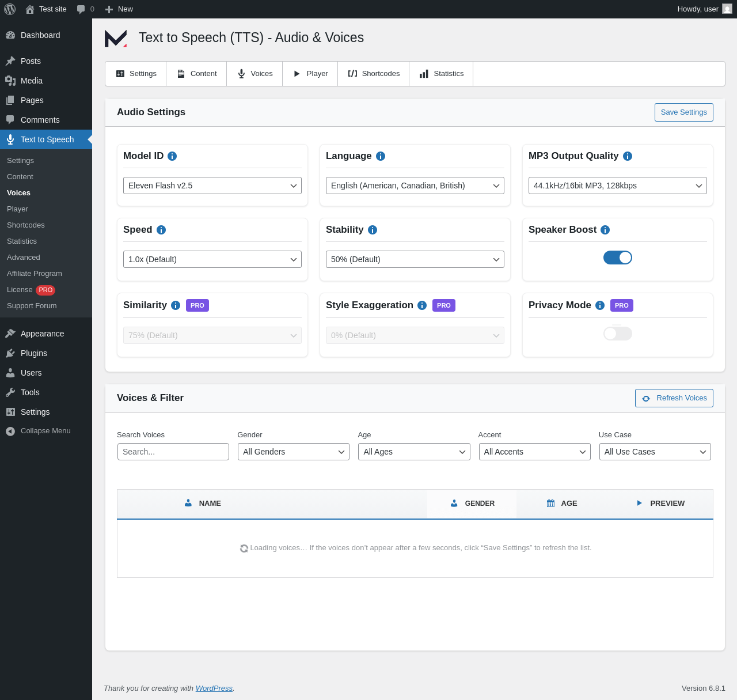
Task: Open Test site home link
Action: point(46,9)
